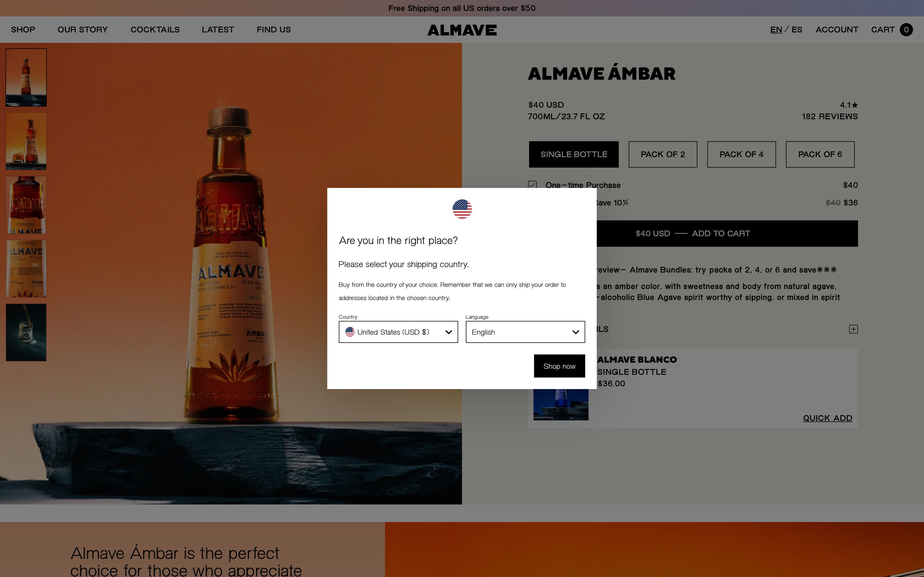
Task: Click the ALMAVE logo in the header
Action: 462,29
